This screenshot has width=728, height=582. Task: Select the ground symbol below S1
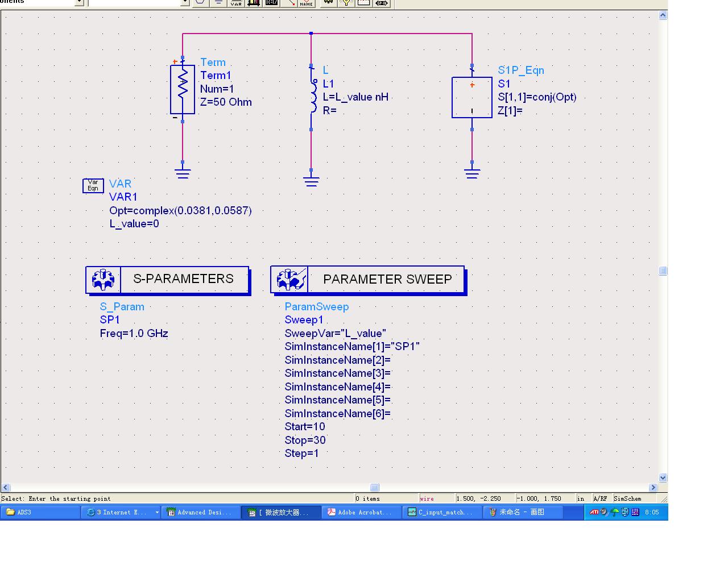click(472, 172)
